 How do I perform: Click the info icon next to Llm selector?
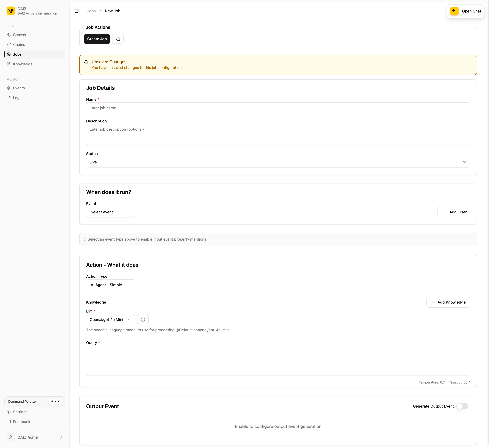[x=143, y=320]
